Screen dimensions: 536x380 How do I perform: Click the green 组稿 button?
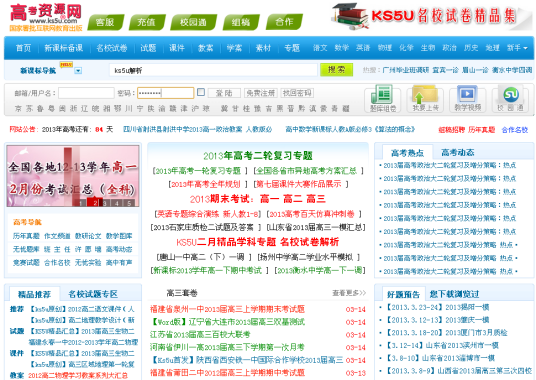pyautogui.click(x=241, y=22)
